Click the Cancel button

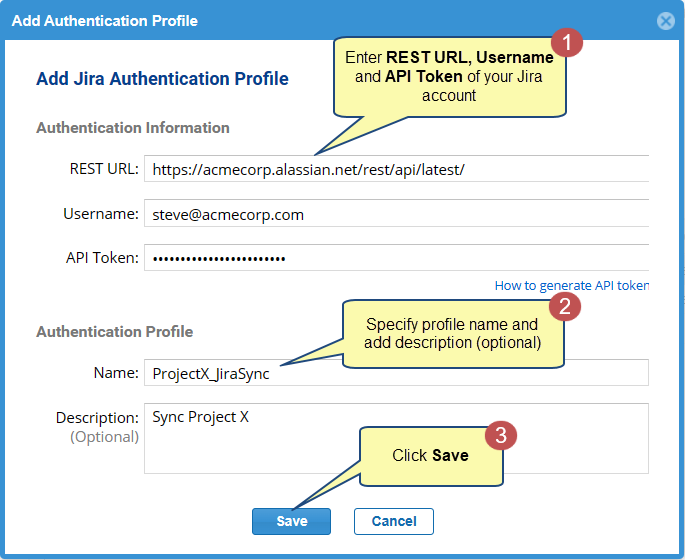pyautogui.click(x=394, y=521)
